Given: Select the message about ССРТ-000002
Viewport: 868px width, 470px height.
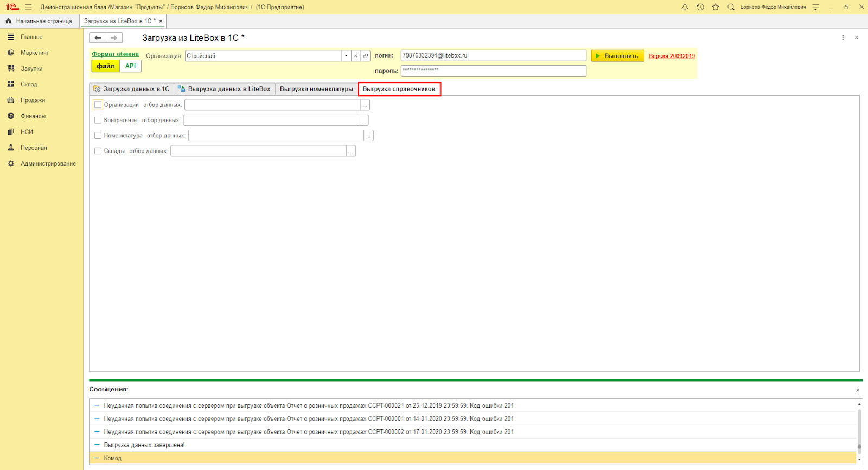Looking at the screenshot, I should (x=473, y=432).
